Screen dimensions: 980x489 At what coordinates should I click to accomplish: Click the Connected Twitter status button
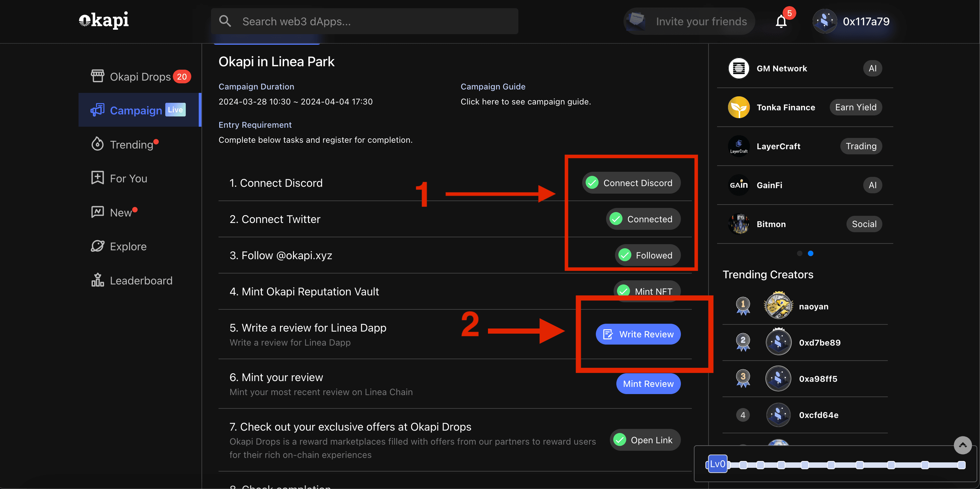point(643,219)
